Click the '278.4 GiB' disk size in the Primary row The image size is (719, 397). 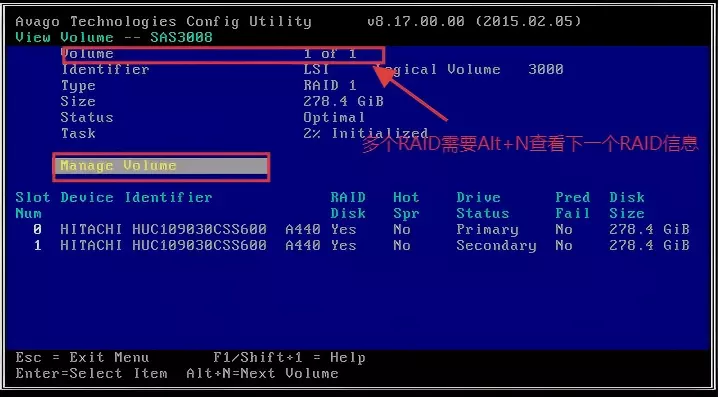649,229
